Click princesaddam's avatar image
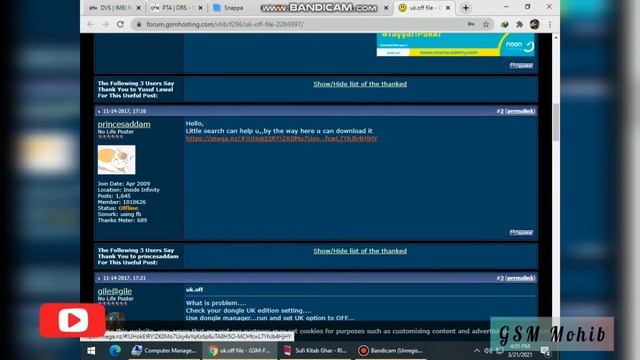The height and width of the screenshot is (360, 640). point(116,160)
